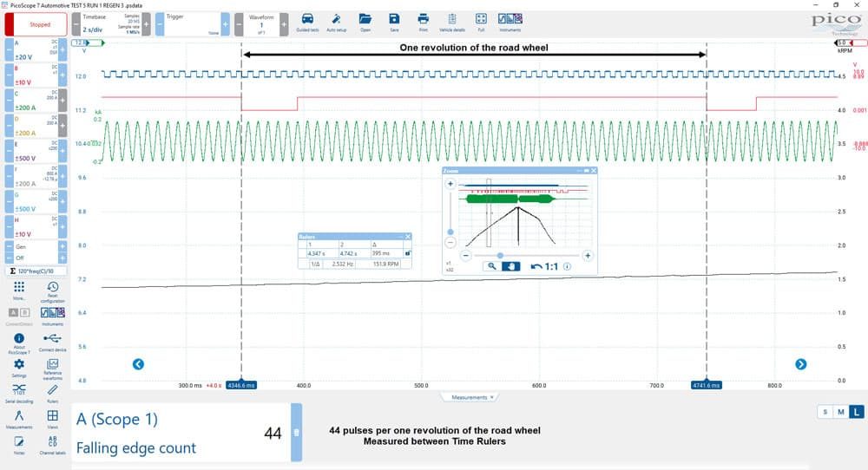This screenshot has width=868, height=470.
Task: Decrease Channel A range with minus
Action: (x=10, y=49)
